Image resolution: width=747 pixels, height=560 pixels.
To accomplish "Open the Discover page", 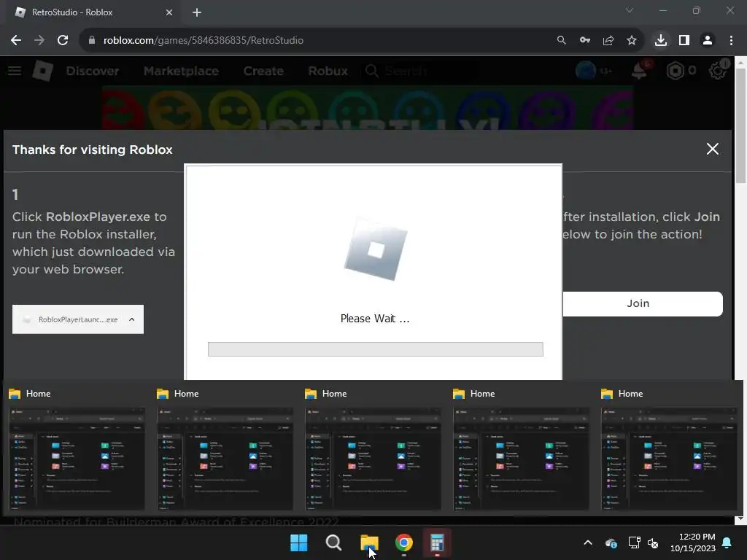I will click(x=93, y=71).
